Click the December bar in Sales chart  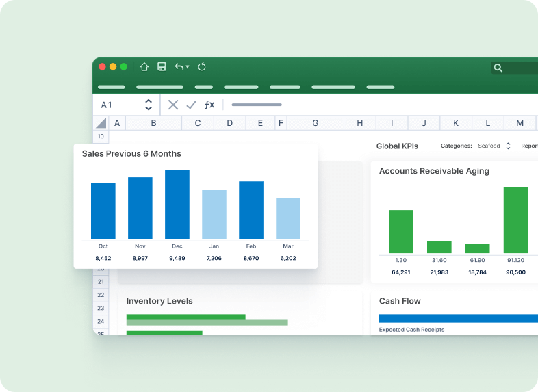(x=177, y=205)
